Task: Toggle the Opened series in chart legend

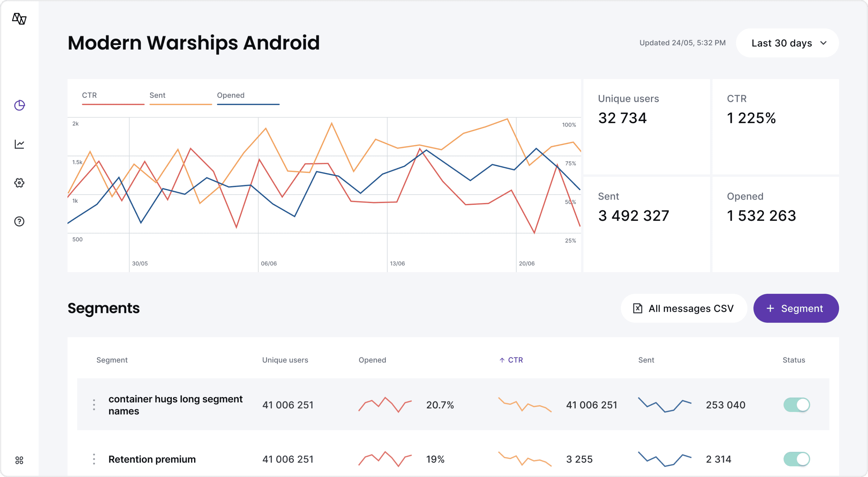Action: click(x=248, y=99)
